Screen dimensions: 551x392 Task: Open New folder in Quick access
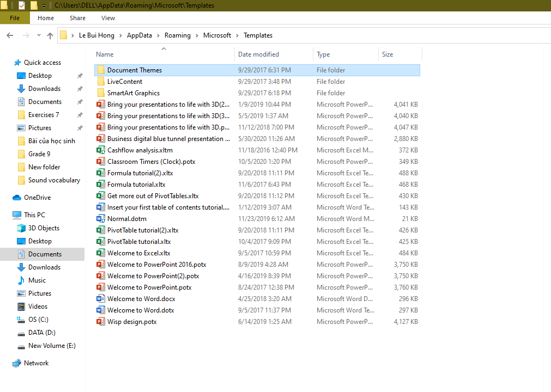pyautogui.click(x=44, y=167)
